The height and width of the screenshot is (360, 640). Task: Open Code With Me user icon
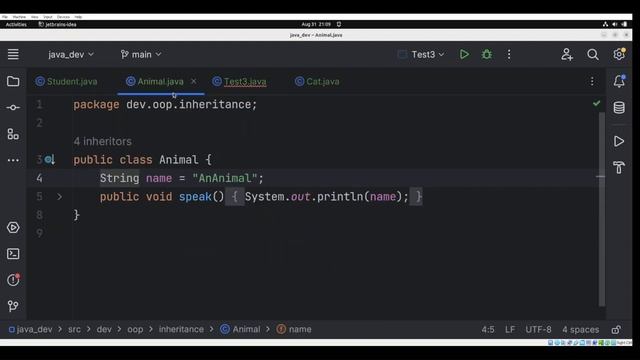pyautogui.click(x=567, y=54)
